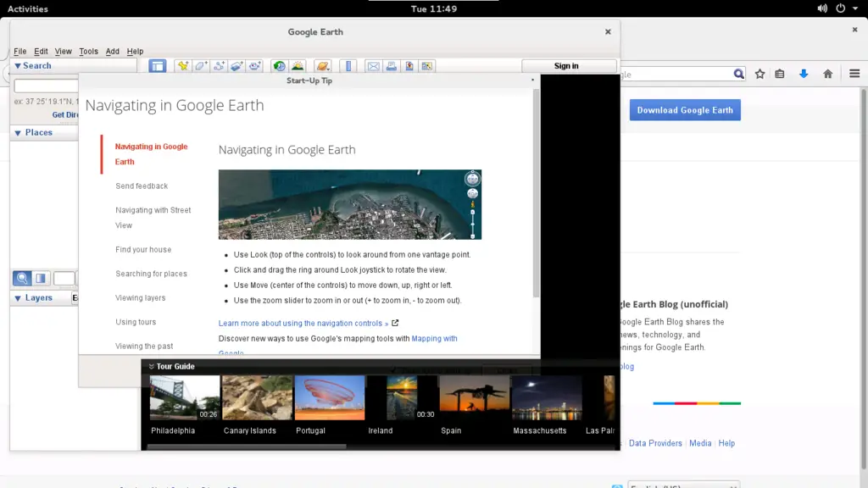Add a path from the toolbar

point(219,66)
